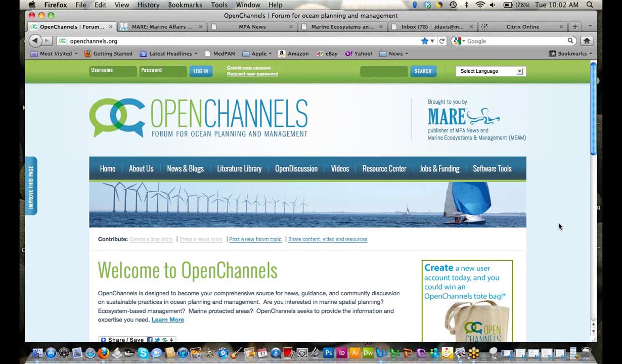Image resolution: width=622 pixels, height=364 pixels.
Task: Launch Photoshop from the Dock
Action: click(x=329, y=353)
